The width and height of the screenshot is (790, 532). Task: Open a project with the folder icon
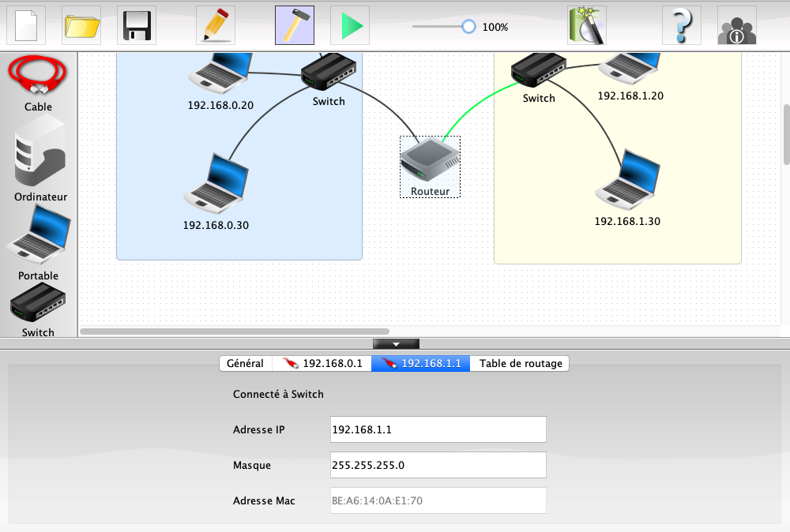click(81, 25)
